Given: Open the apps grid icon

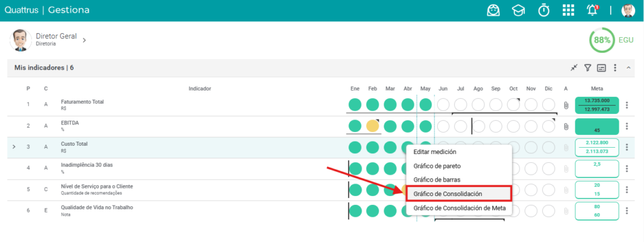Looking at the screenshot, I should [568, 10].
